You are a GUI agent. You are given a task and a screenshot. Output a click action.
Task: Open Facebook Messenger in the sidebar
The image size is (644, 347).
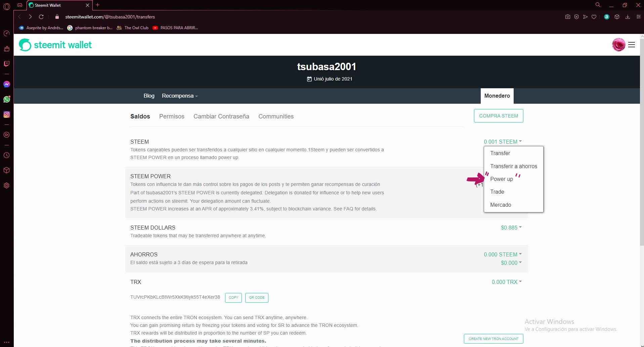pos(6,84)
